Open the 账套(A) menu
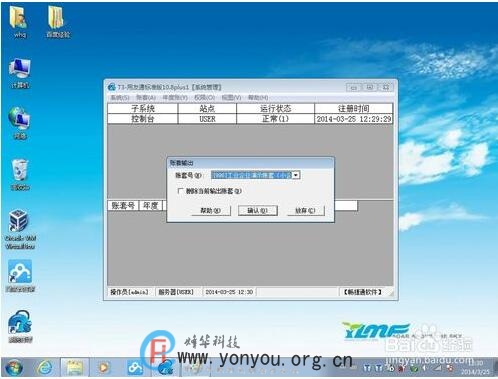The width and height of the screenshot is (498, 379). pos(146,98)
